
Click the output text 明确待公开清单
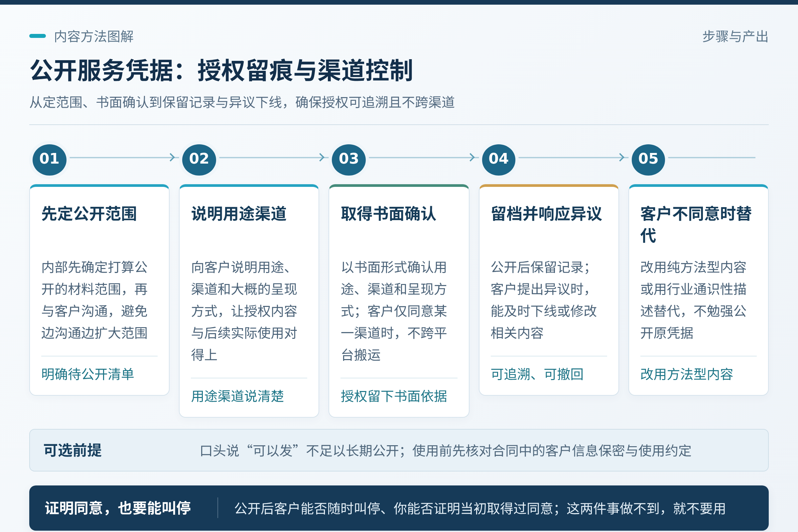(88, 374)
